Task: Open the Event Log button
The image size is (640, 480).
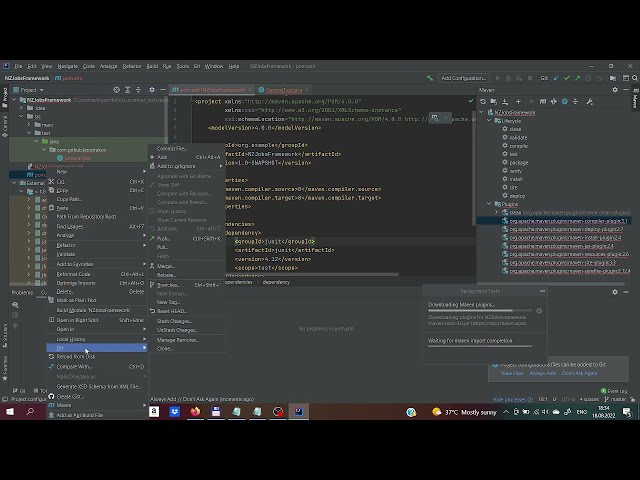Action: pos(614,391)
